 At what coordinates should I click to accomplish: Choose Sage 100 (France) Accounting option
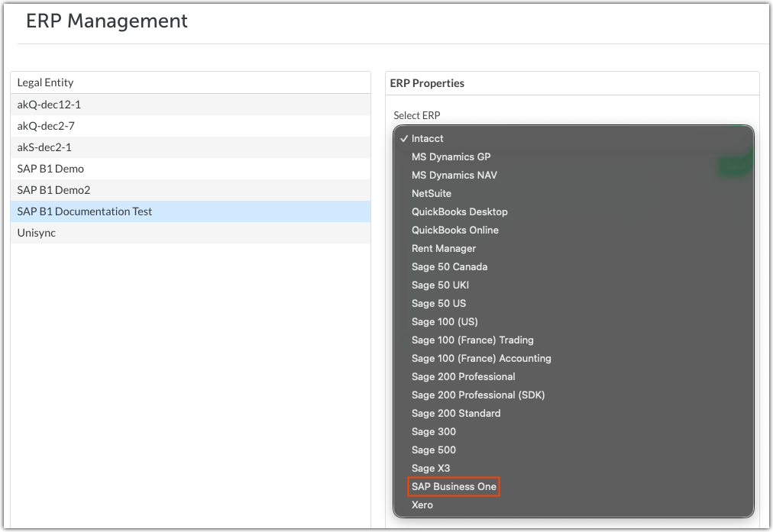(x=574, y=358)
